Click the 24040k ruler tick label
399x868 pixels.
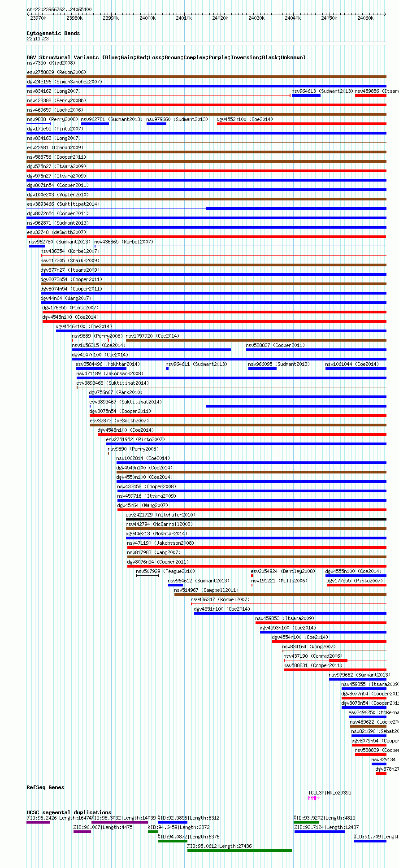click(x=293, y=18)
